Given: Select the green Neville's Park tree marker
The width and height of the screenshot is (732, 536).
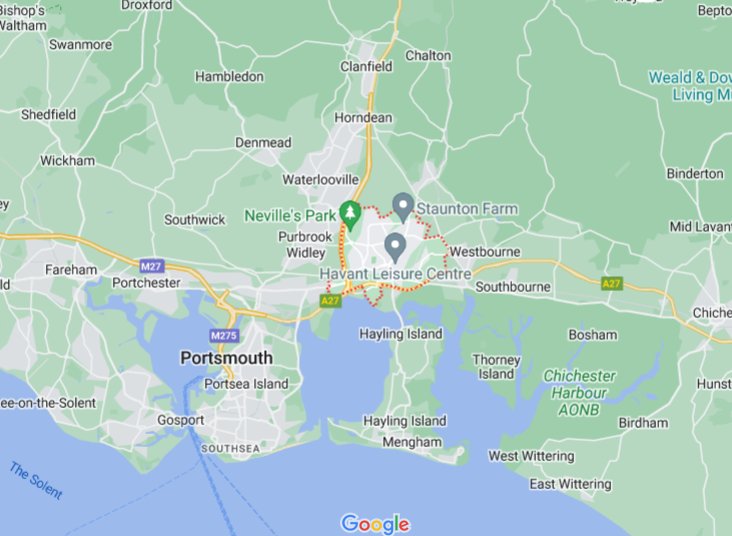Looking at the screenshot, I should coord(350,216).
